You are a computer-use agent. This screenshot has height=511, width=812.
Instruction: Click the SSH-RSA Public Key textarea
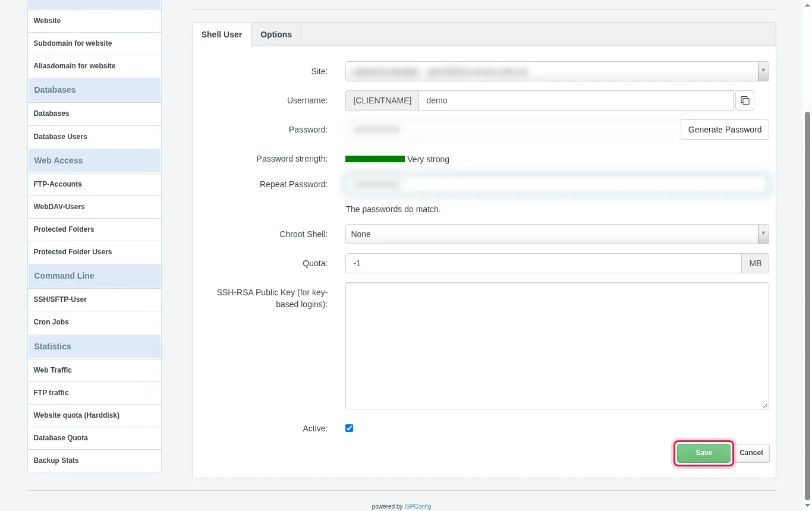[x=557, y=346]
